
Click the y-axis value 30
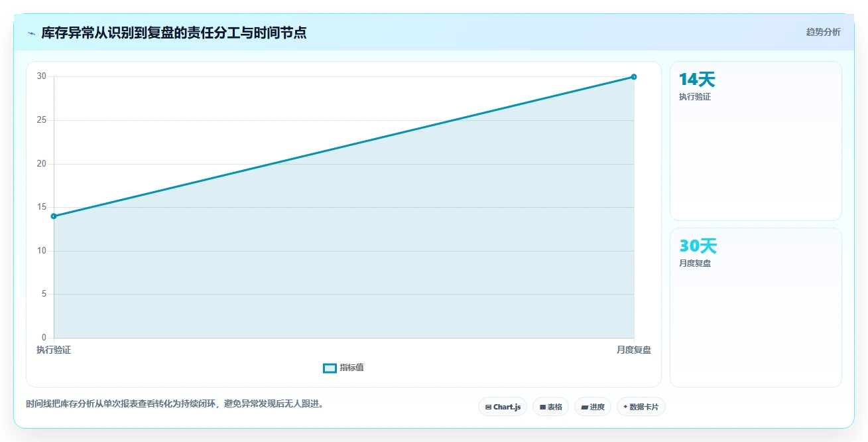click(x=42, y=76)
